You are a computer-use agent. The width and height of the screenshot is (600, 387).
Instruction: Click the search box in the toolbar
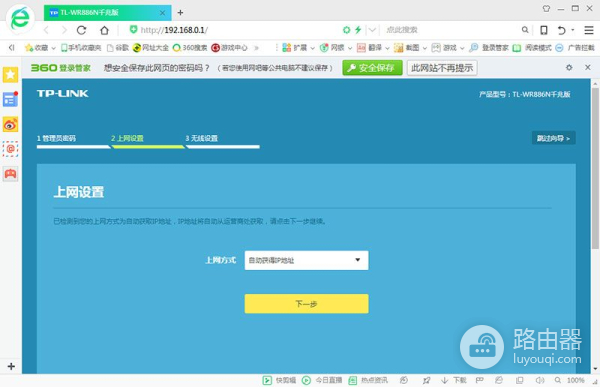coord(452,30)
